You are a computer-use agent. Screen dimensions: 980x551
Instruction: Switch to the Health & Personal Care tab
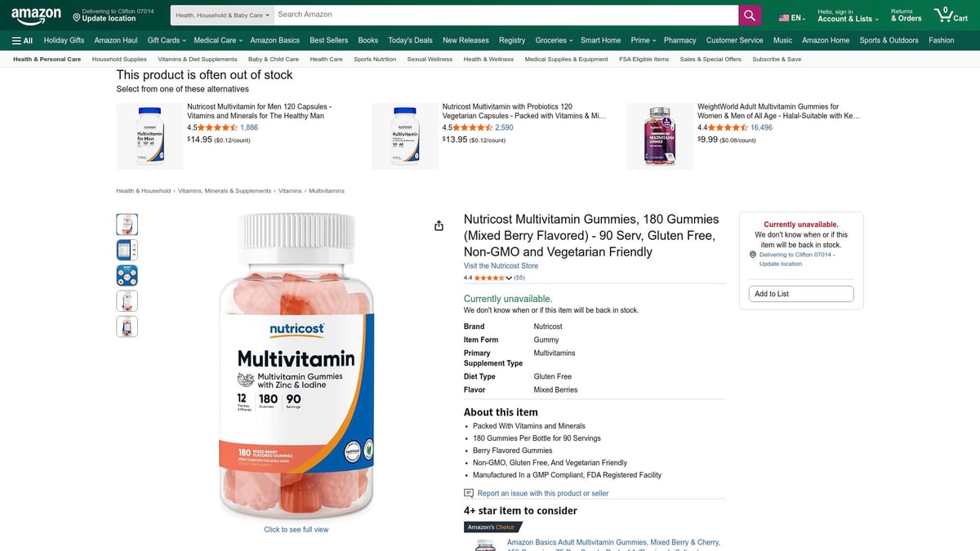[x=46, y=59]
